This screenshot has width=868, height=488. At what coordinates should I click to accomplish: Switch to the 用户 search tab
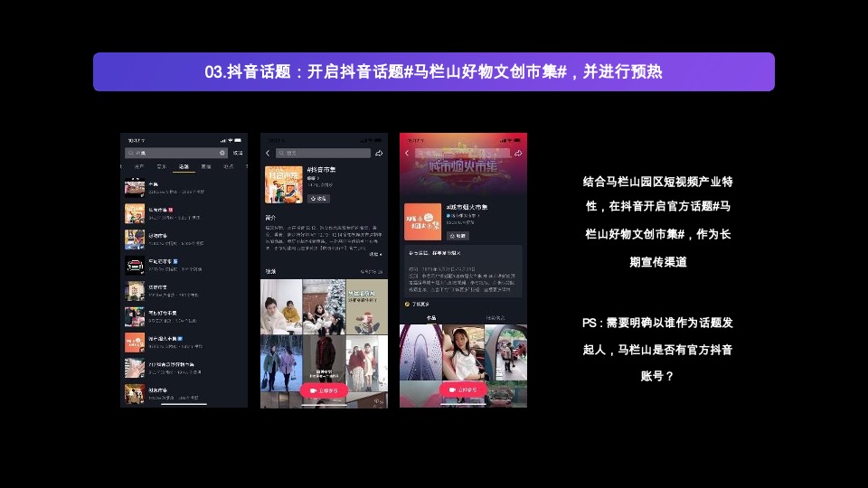pyautogui.click(x=139, y=166)
